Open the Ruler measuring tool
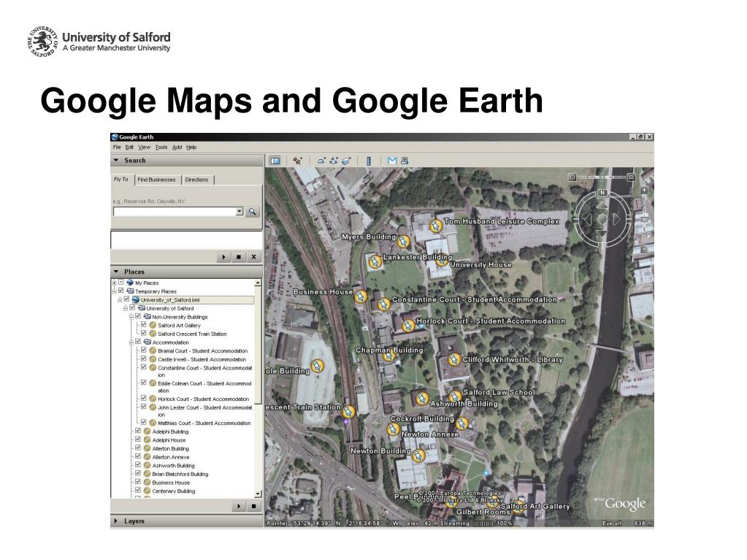Screen dimensions: 747x560 point(368,161)
